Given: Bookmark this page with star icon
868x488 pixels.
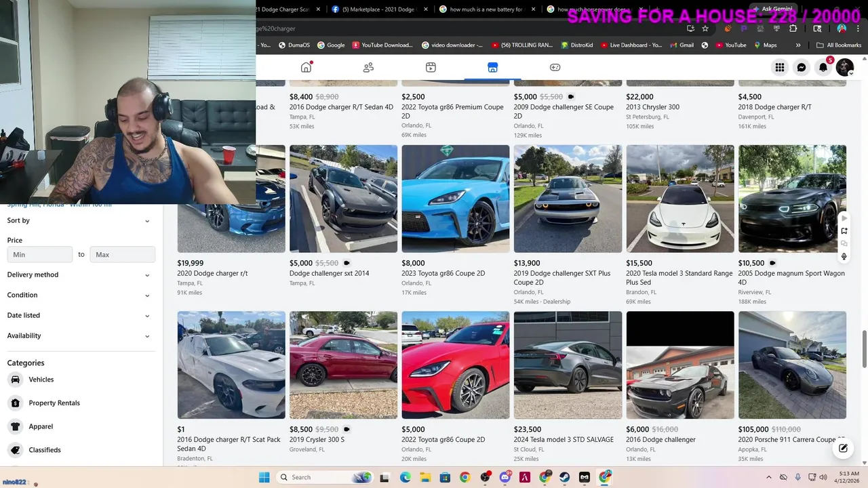Looking at the screenshot, I should [x=705, y=28].
